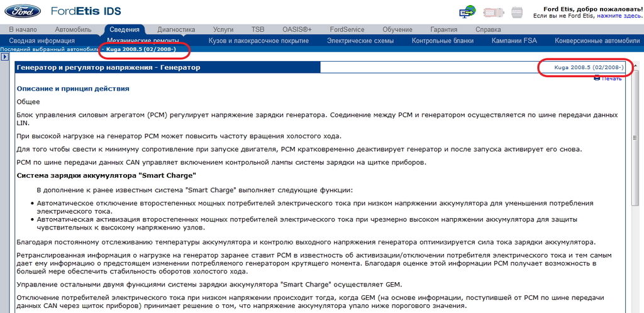
Task: Click Kuga 2008.5 label in document header
Action: click(x=589, y=67)
